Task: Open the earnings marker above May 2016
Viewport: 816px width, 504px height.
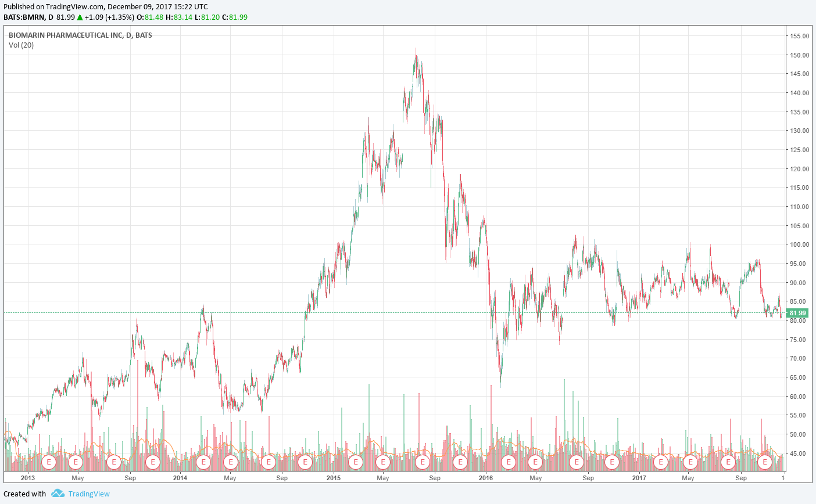Action: click(x=535, y=462)
